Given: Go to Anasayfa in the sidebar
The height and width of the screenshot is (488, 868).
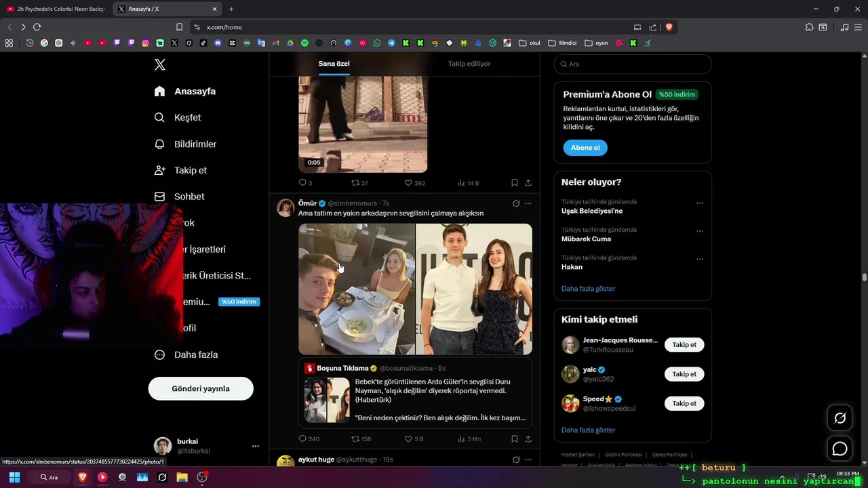Looking at the screenshot, I should point(185,91).
